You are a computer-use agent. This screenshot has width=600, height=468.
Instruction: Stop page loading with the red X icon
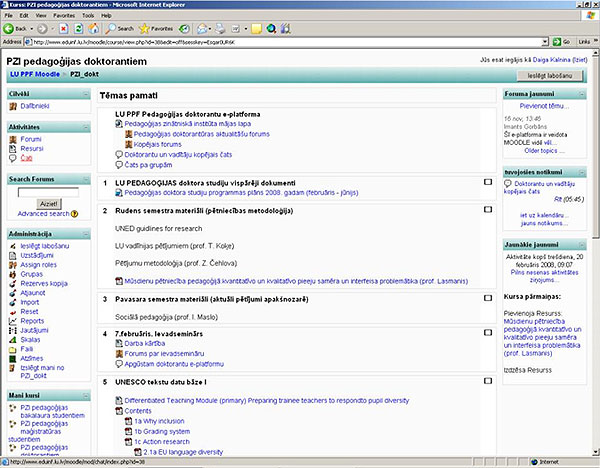(64, 29)
